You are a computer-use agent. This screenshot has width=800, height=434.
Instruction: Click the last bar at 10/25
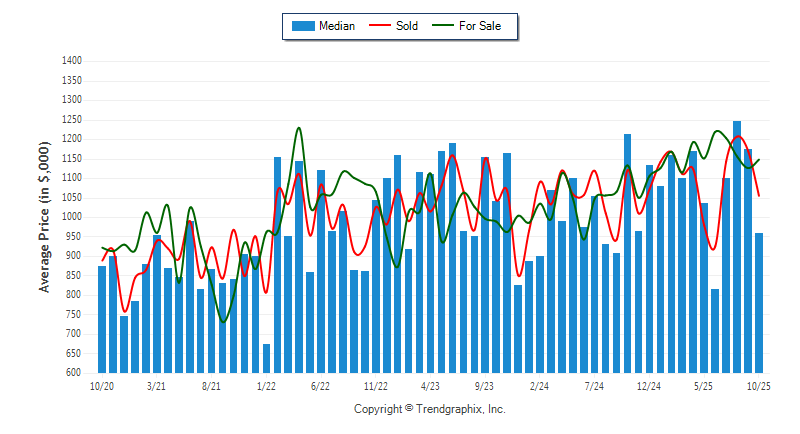(759, 302)
